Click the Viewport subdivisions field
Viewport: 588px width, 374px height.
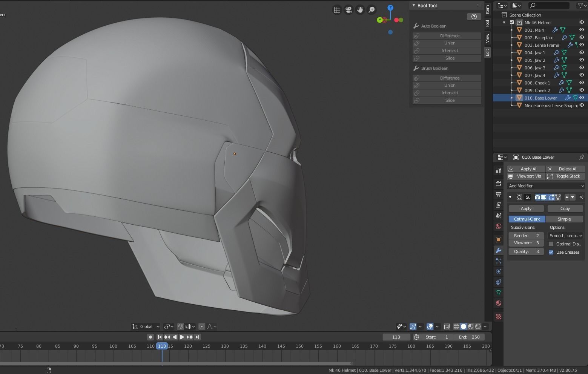click(526, 243)
